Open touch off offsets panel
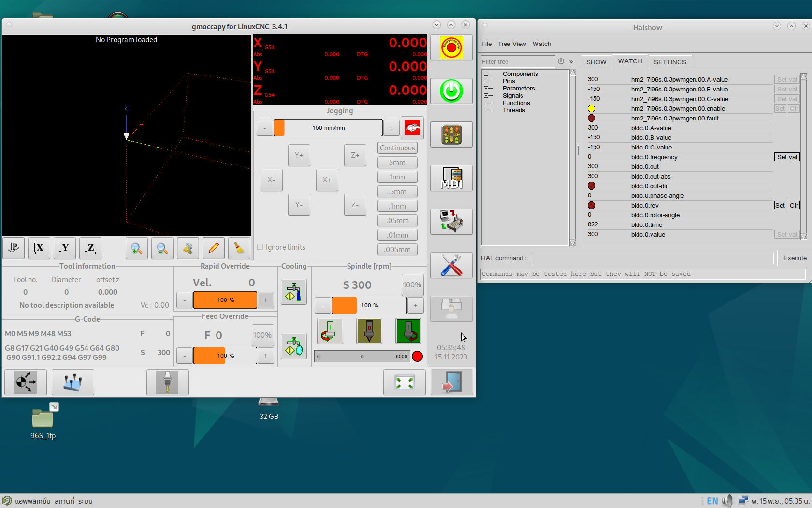The width and height of the screenshot is (812, 508). tap(73, 382)
